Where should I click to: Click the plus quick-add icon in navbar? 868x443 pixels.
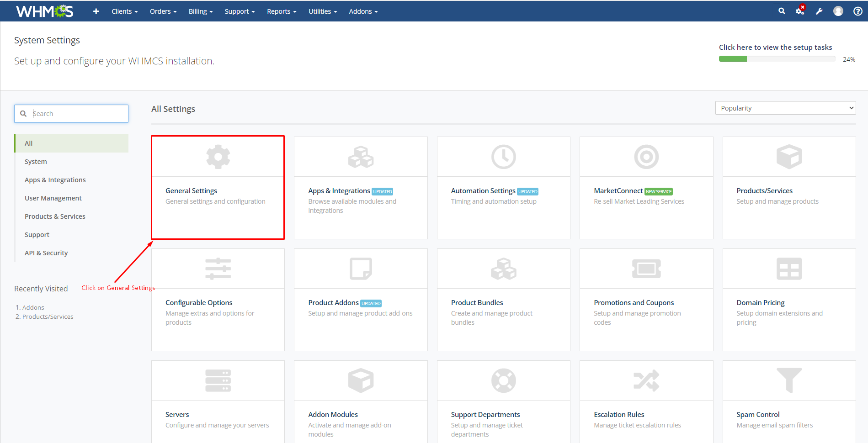96,11
